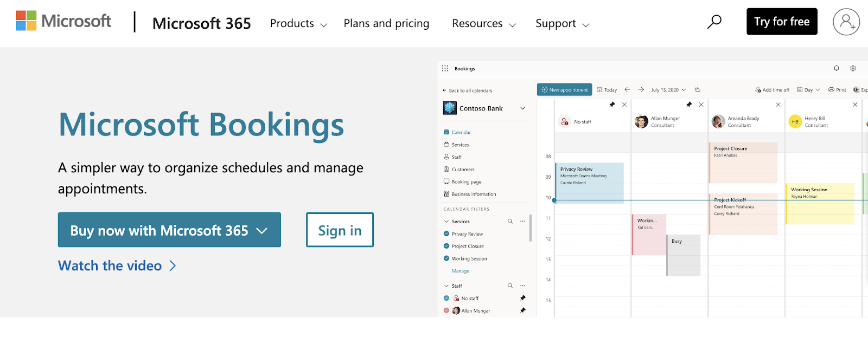Click Henry Bill's HB avatar
The width and height of the screenshot is (868, 344).
pyautogui.click(x=795, y=122)
